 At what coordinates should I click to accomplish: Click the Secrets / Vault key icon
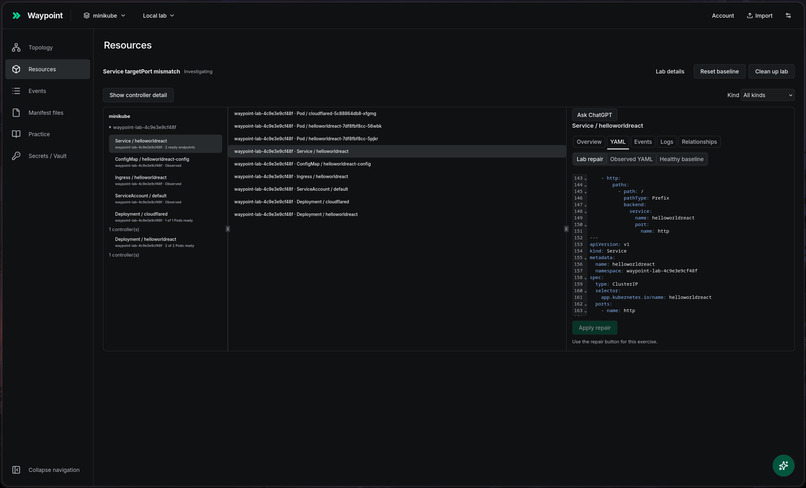point(16,156)
